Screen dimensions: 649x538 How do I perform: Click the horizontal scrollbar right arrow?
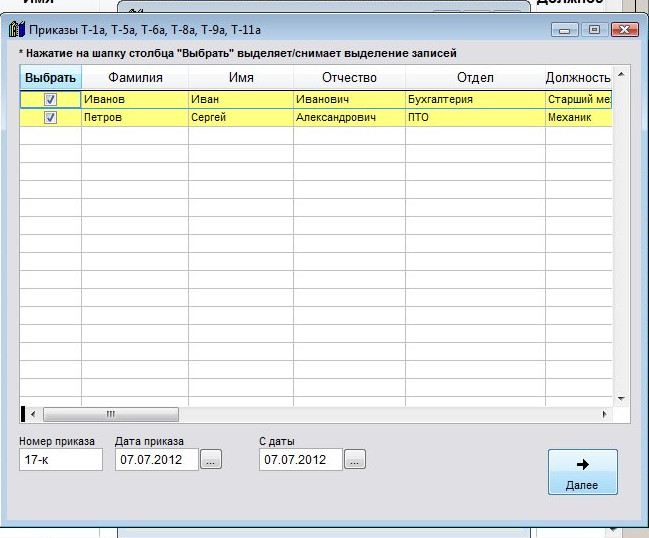[x=604, y=414]
